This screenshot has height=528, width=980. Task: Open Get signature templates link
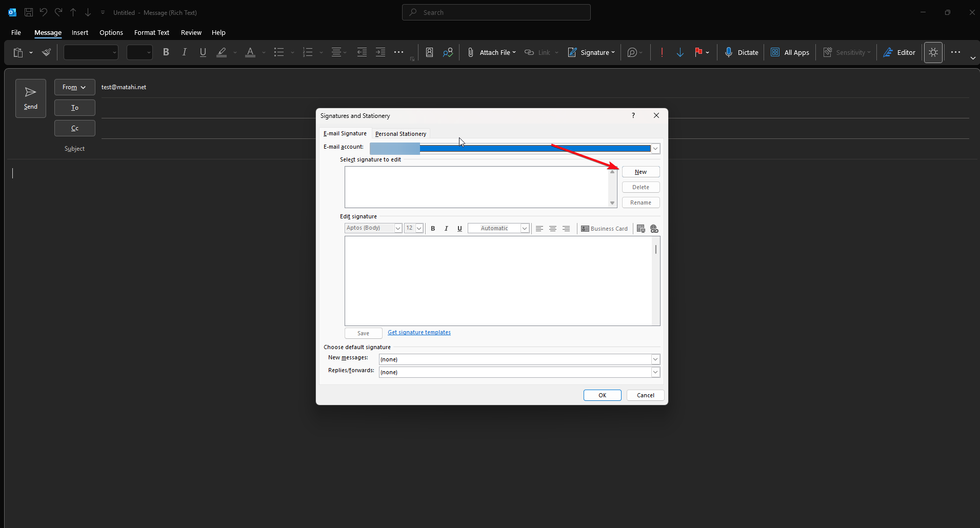point(419,332)
